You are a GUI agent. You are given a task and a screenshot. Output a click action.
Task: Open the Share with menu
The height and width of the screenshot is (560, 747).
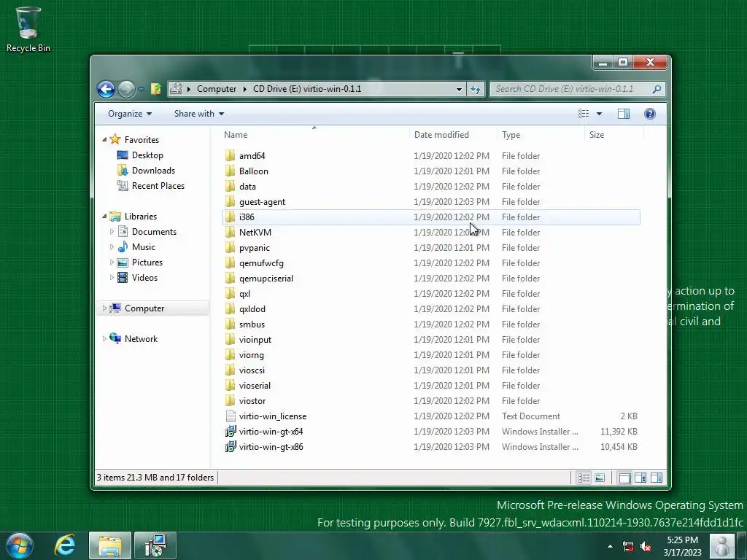199,113
